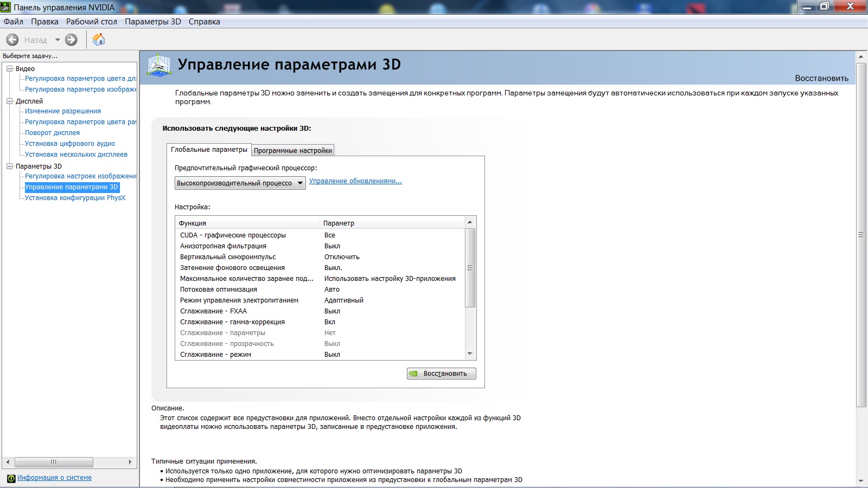Open the Правка menu
Viewport: 868px width, 488px height.
click(x=44, y=22)
